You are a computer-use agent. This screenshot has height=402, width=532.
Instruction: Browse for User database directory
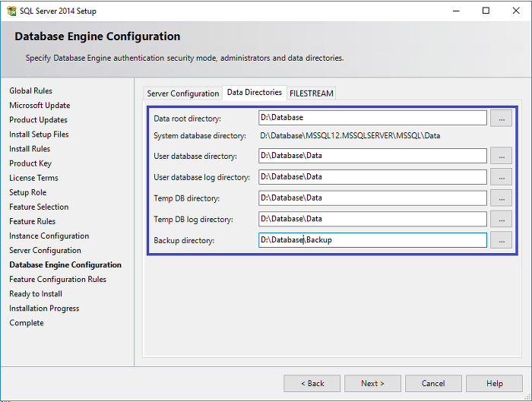pos(501,156)
